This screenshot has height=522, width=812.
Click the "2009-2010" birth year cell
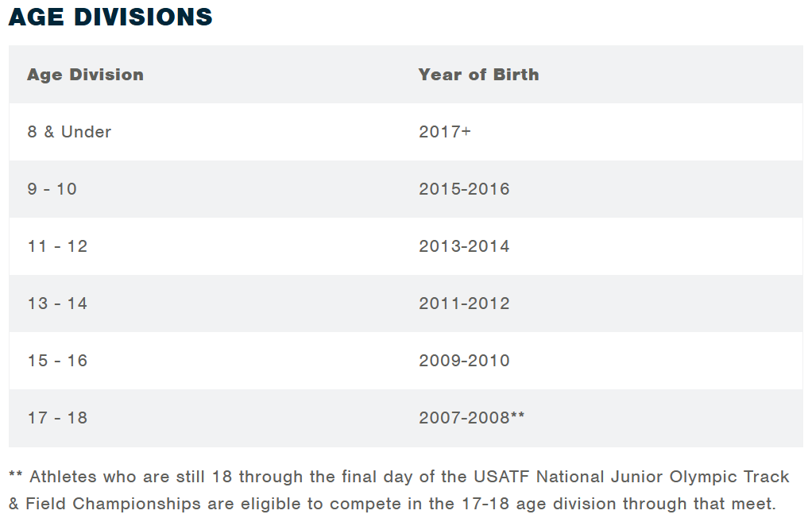click(x=464, y=361)
